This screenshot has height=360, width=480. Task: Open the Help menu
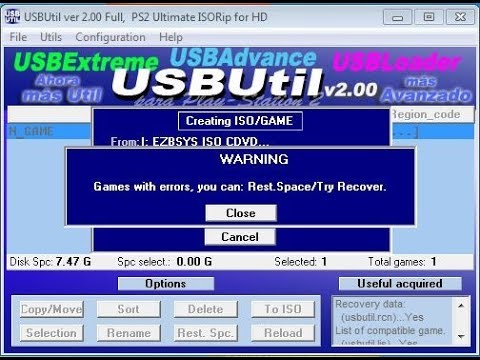171,37
